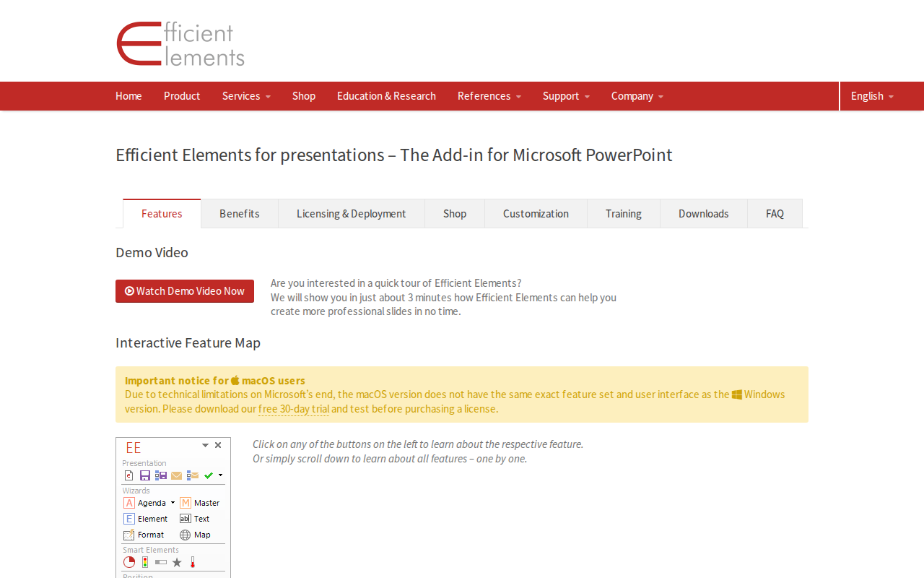
Task: Click the Watch Demo Video Now button
Action: tap(185, 291)
